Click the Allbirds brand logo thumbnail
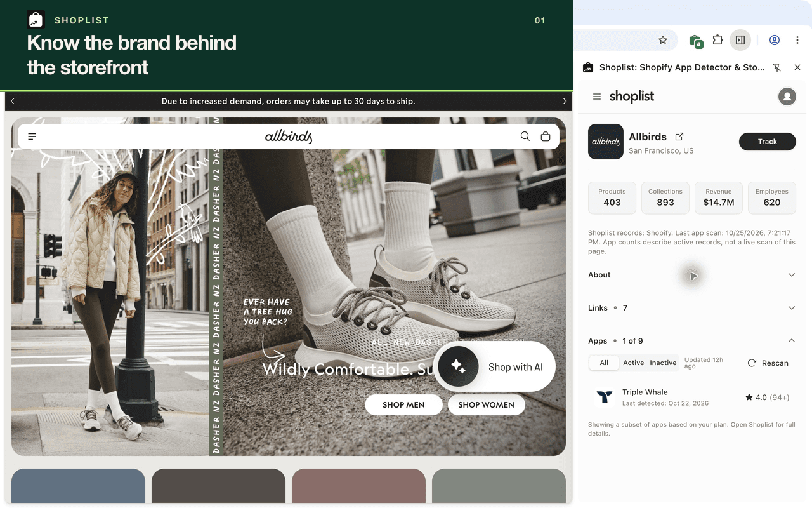 click(x=606, y=142)
